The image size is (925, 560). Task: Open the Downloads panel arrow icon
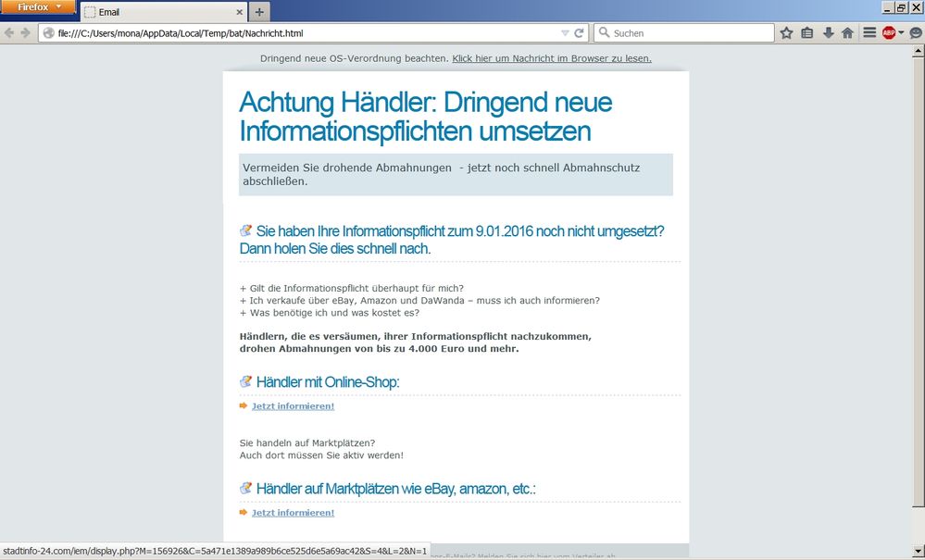pos(827,32)
